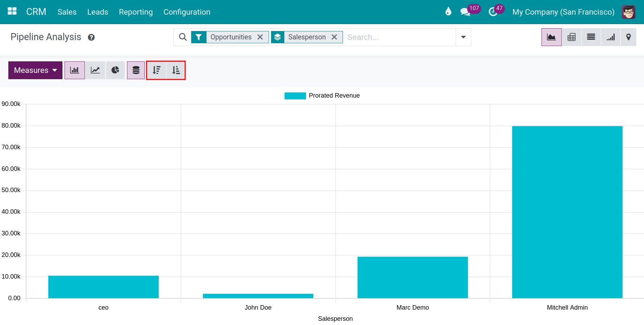
Task: Switch to graph view
Action: pyautogui.click(x=551, y=37)
